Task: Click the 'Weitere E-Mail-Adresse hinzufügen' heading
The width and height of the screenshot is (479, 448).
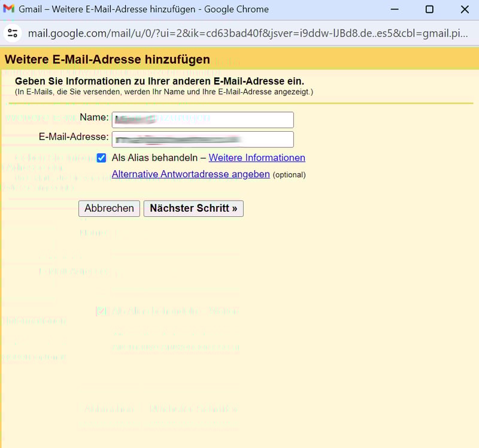Action: click(108, 59)
